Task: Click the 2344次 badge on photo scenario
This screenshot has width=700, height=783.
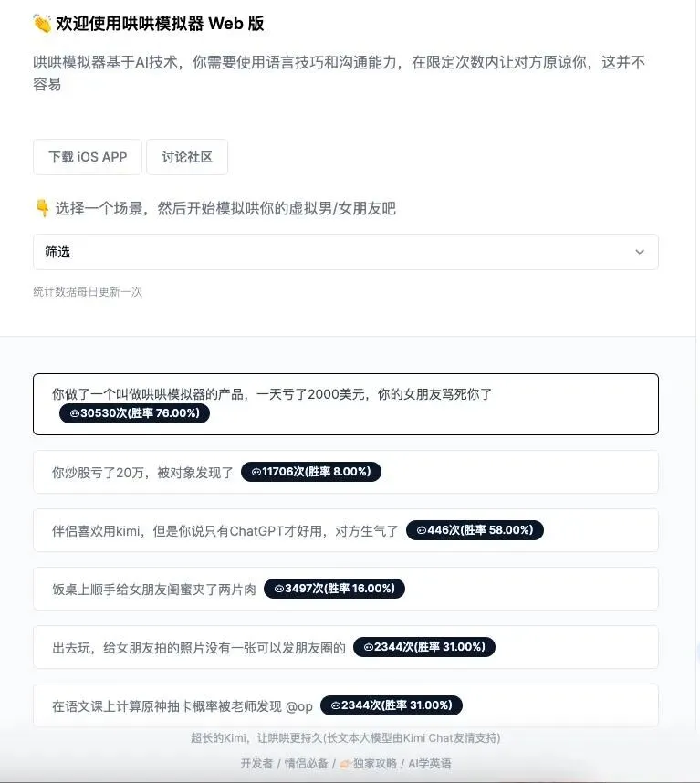Action: tap(424, 647)
